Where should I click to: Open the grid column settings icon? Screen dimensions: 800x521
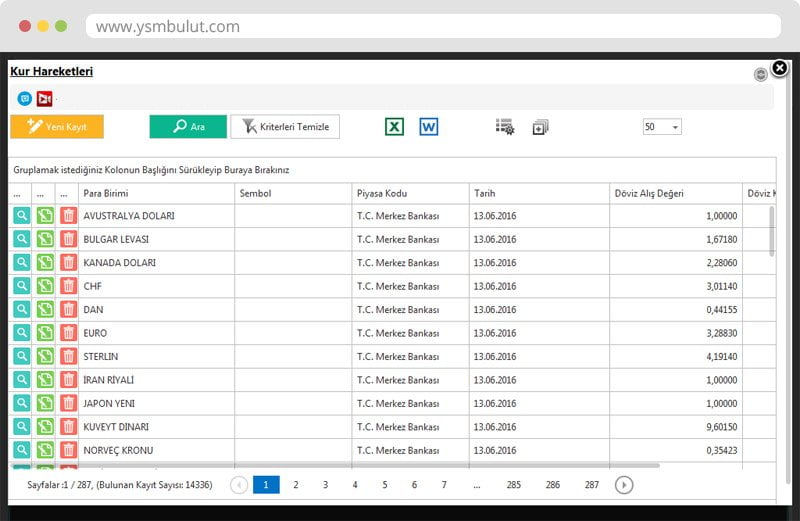[505, 127]
